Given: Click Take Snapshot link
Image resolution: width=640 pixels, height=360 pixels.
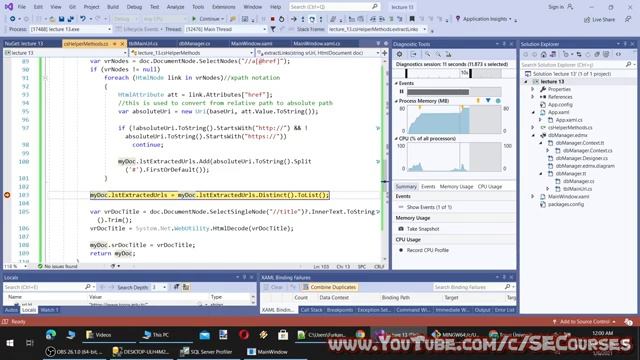Looking at the screenshot, I should (423, 229).
